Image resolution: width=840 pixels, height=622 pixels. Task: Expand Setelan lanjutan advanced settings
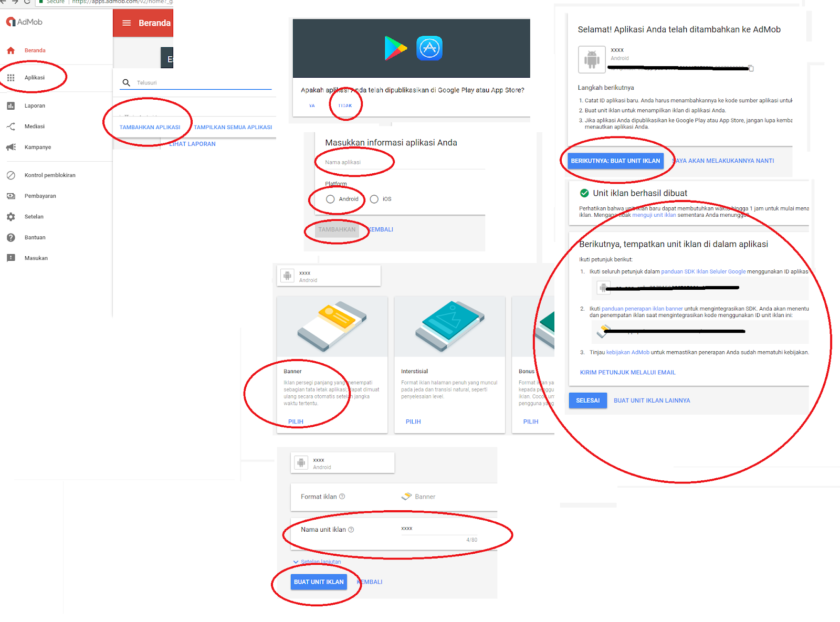317,562
